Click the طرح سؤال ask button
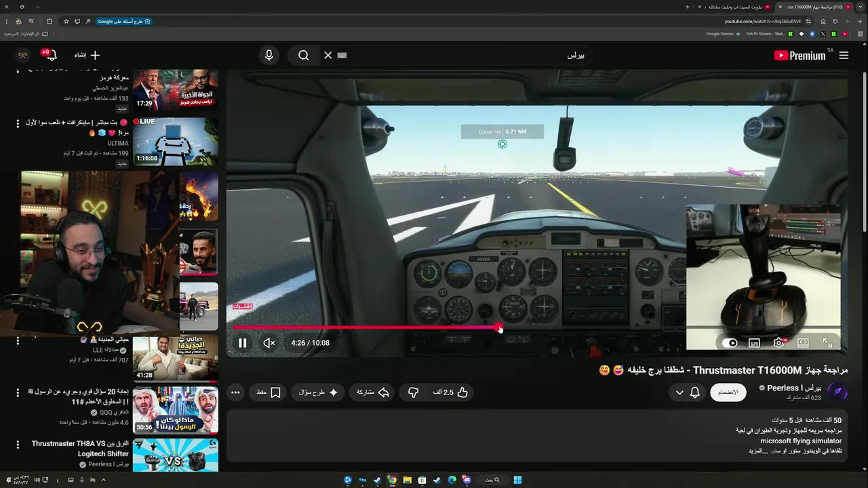 (318, 392)
